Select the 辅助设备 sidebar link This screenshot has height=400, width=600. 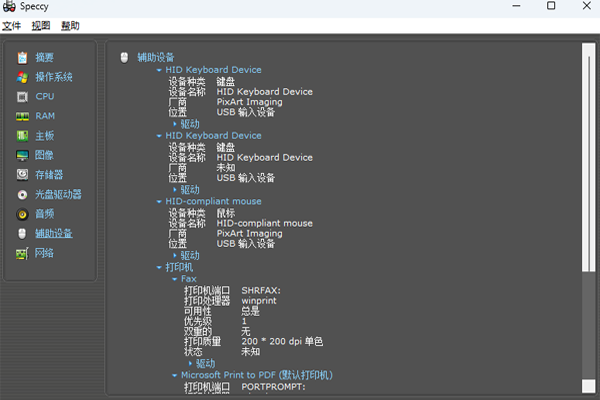54,233
